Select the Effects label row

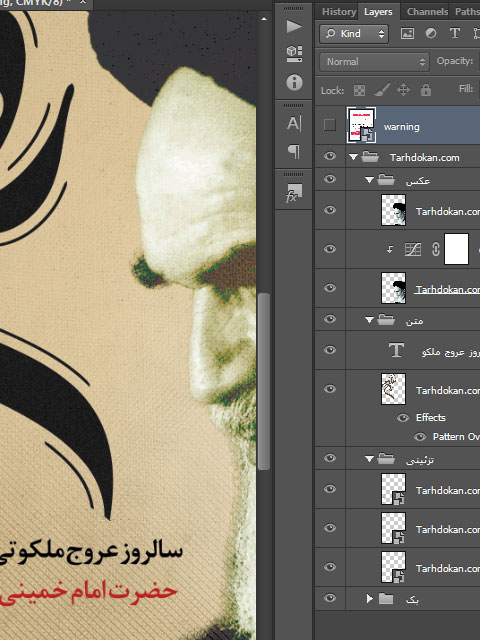pos(430,418)
